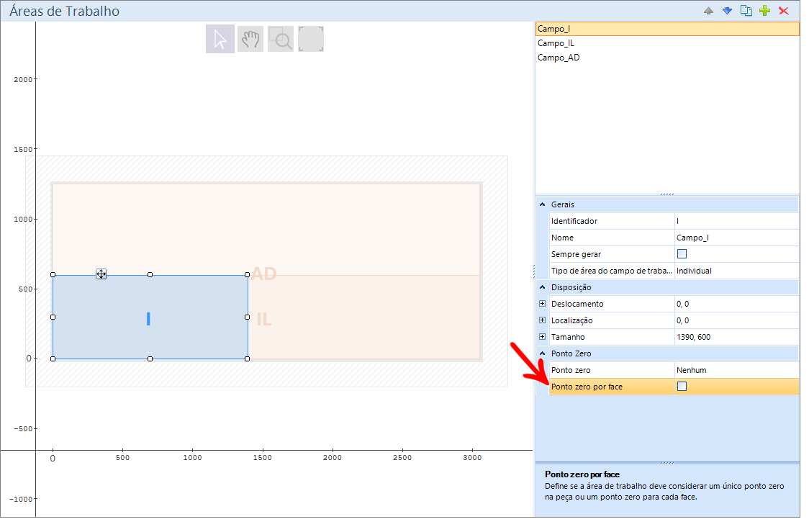Expand the Tamanho property
The width and height of the screenshot is (809, 532).
542,337
